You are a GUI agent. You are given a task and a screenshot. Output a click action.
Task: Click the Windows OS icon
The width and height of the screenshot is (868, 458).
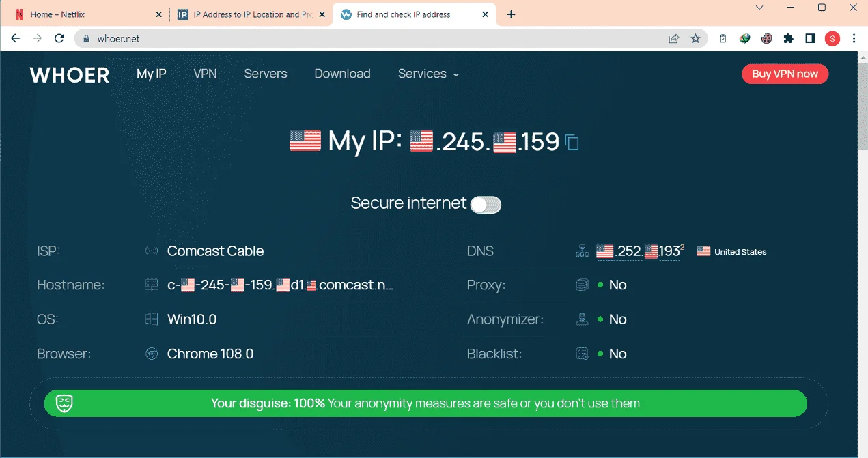coord(152,319)
